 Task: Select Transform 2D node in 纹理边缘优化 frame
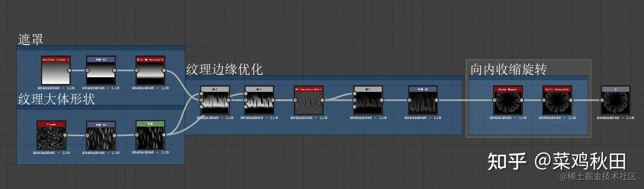(x=423, y=100)
